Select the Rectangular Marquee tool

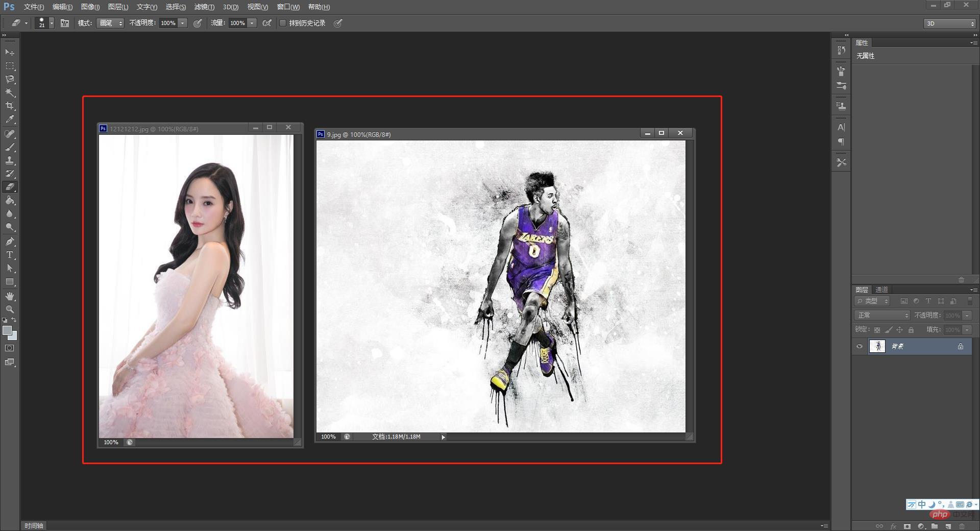[10, 66]
